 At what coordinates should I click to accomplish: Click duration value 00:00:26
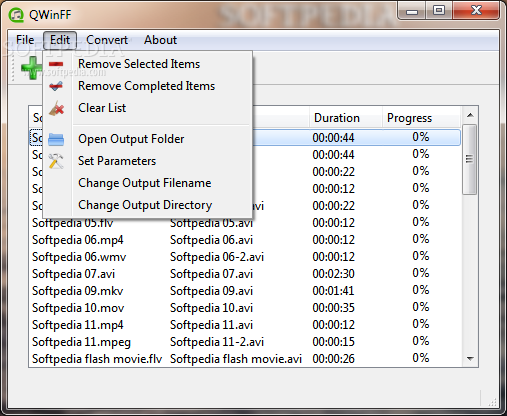334,359
